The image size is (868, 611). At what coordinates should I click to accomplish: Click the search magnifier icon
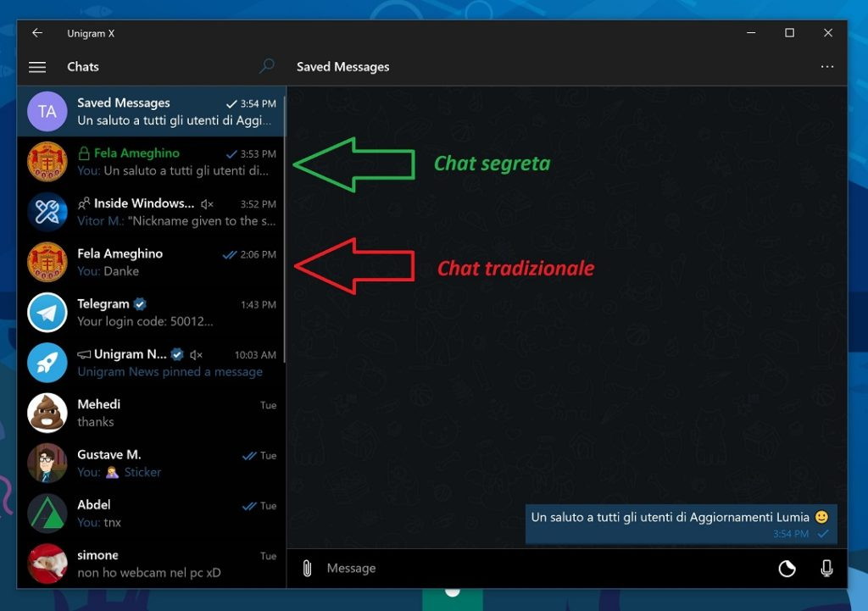(267, 66)
